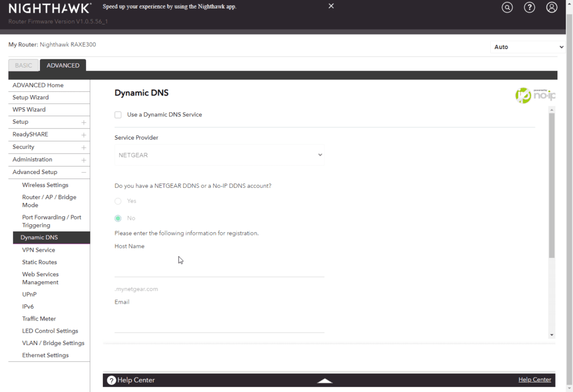Open the user account profile icon

552,7
